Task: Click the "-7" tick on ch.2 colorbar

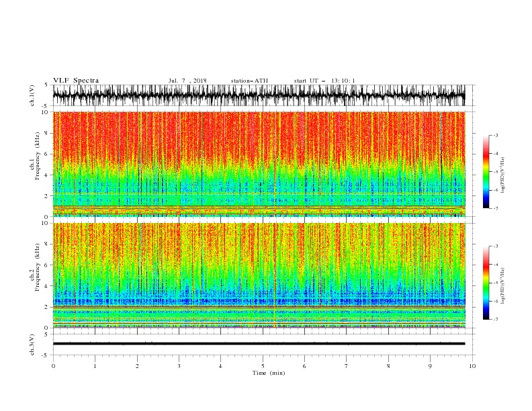Action: (x=496, y=320)
